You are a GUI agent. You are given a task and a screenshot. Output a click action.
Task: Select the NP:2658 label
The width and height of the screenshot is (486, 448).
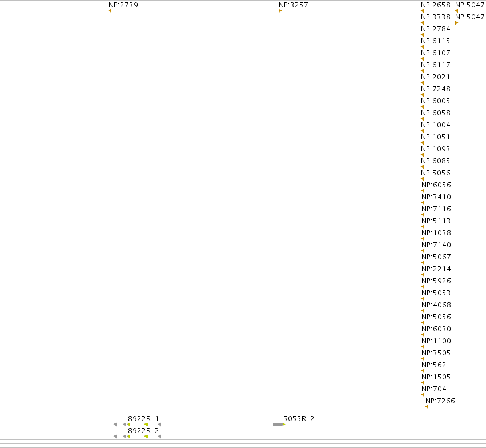pyautogui.click(x=436, y=5)
